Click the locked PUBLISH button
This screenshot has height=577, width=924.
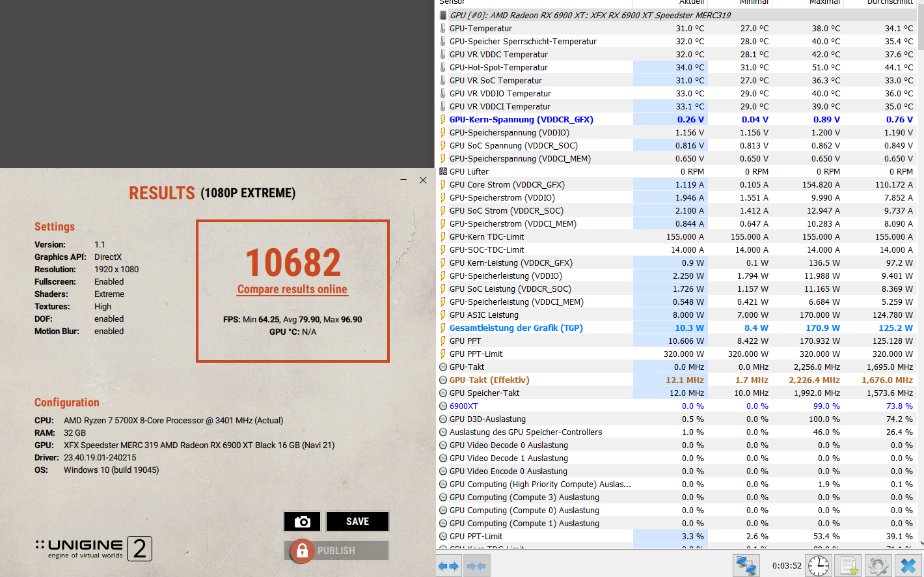pyautogui.click(x=336, y=551)
